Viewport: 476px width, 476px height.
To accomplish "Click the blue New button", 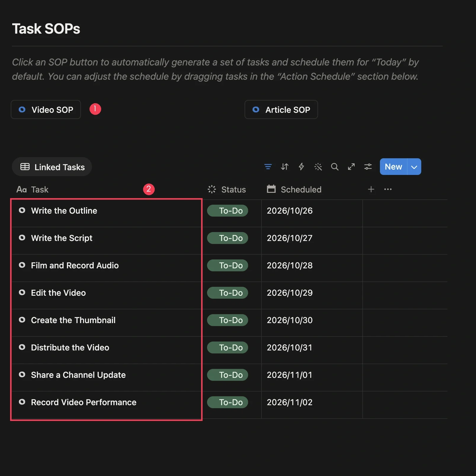I will coord(393,167).
